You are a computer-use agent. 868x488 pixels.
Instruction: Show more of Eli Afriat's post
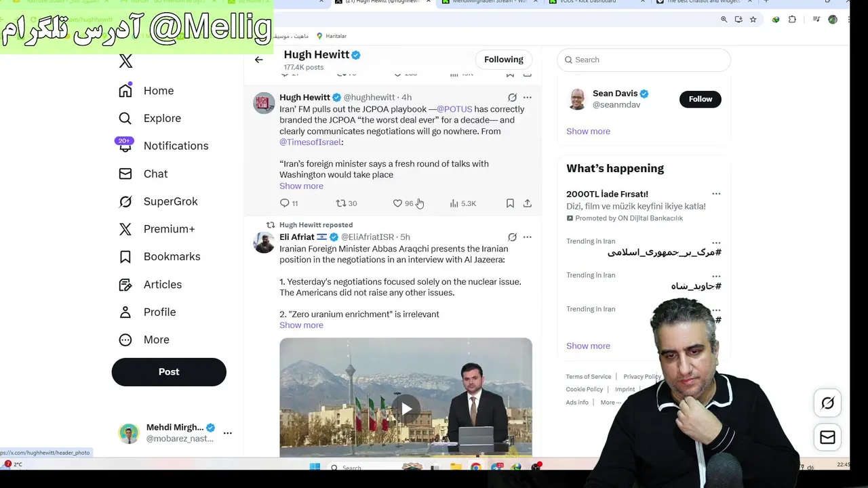(301, 325)
